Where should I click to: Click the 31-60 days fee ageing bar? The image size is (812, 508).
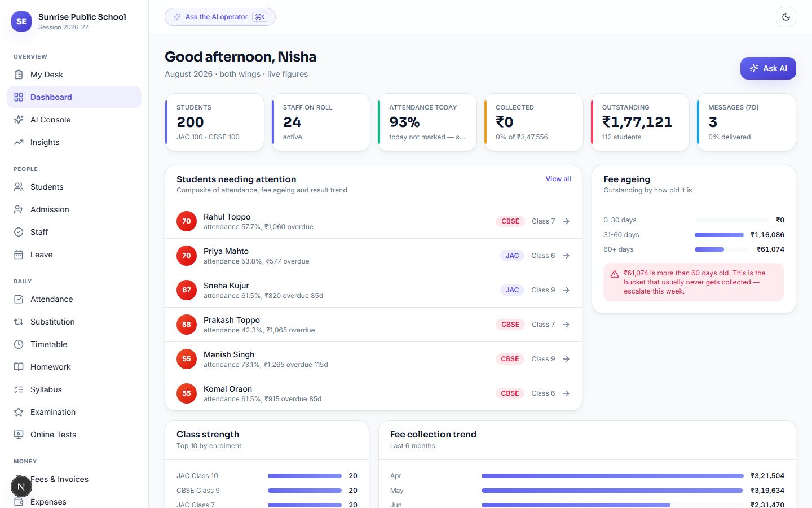[719, 235]
